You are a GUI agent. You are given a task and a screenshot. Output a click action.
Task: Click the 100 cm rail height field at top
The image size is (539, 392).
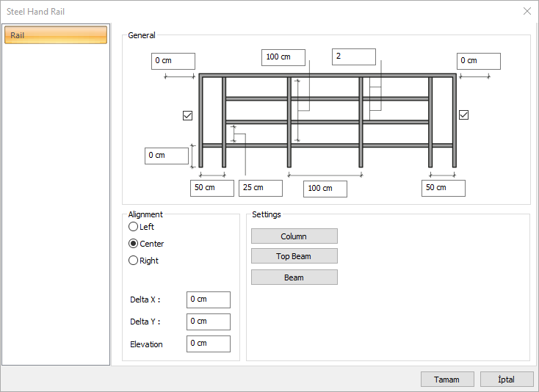(x=283, y=57)
